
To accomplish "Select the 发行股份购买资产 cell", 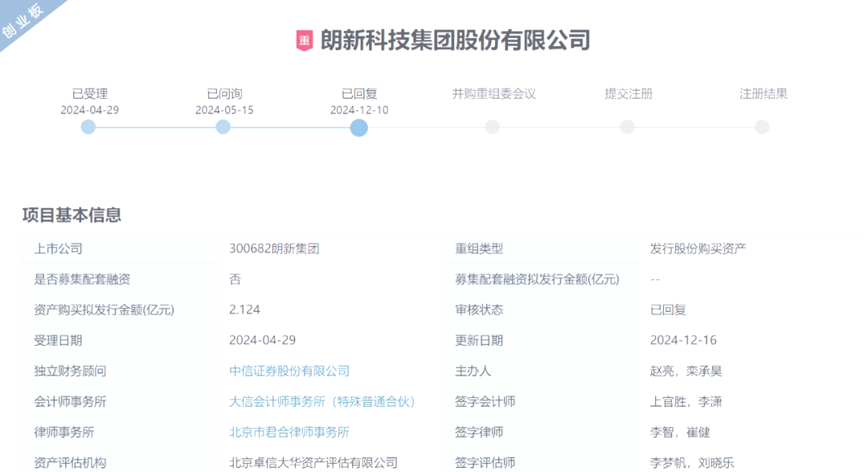I will [x=698, y=248].
